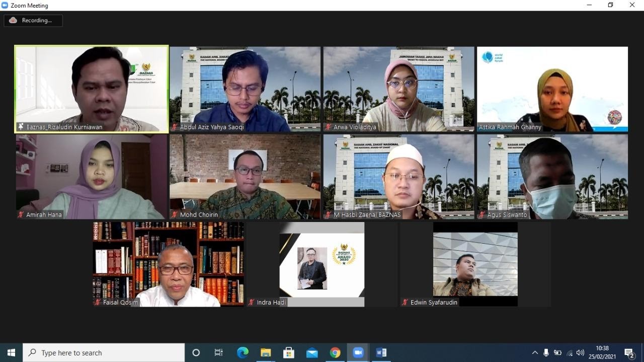Image resolution: width=644 pixels, height=362 pixels.
Task: Click the muted mic icon beside Arwa Violaditya
Action: pyautogui.click(x=329, y=127)
